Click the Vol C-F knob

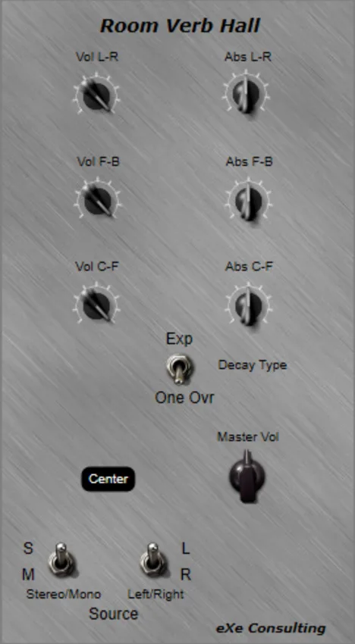coord(98,305)
